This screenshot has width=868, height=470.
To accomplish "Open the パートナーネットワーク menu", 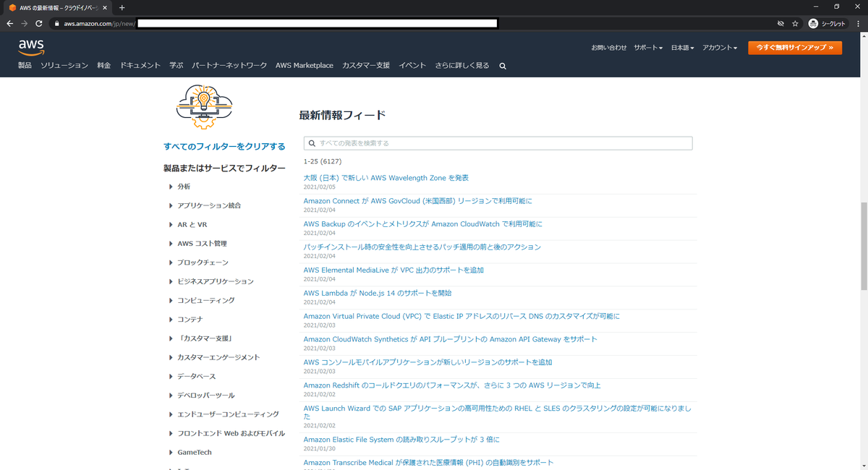I will [229, 65].
